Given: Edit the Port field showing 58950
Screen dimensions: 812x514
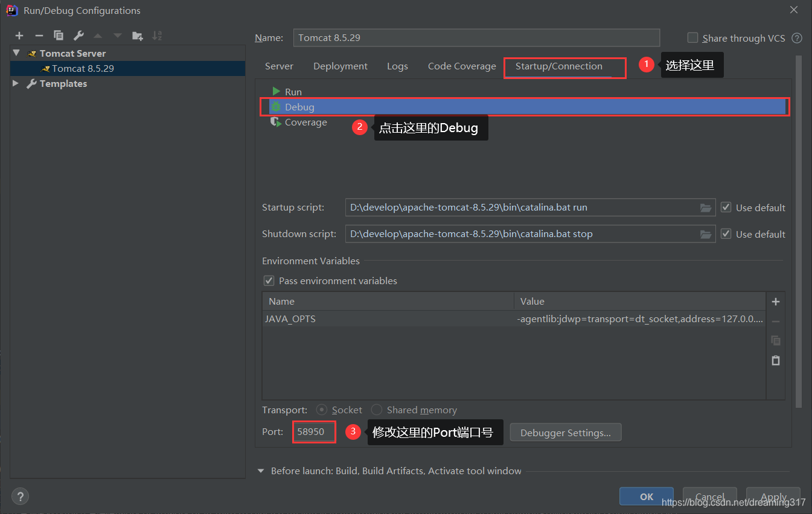Looking at the screenshot, I should pos(313,432).
